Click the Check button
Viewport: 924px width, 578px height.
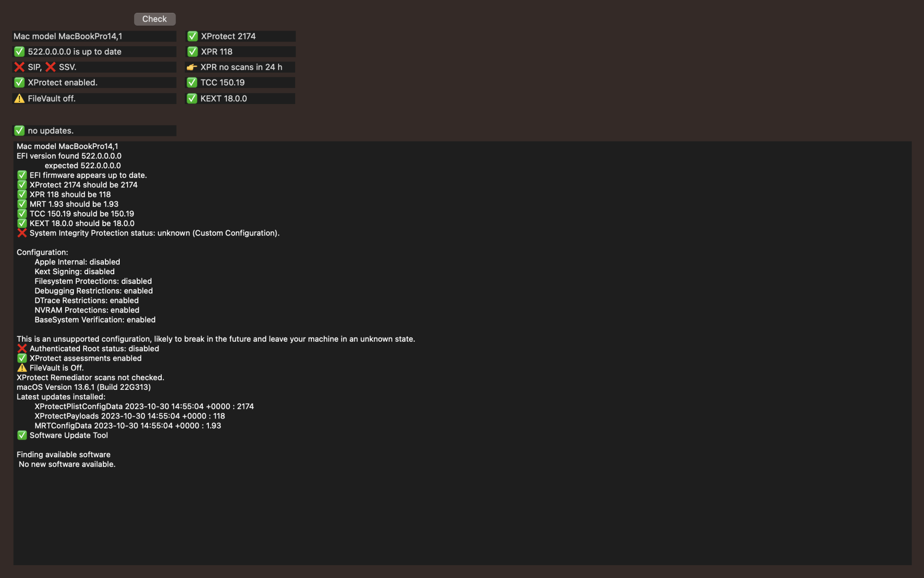coord(154,19)
